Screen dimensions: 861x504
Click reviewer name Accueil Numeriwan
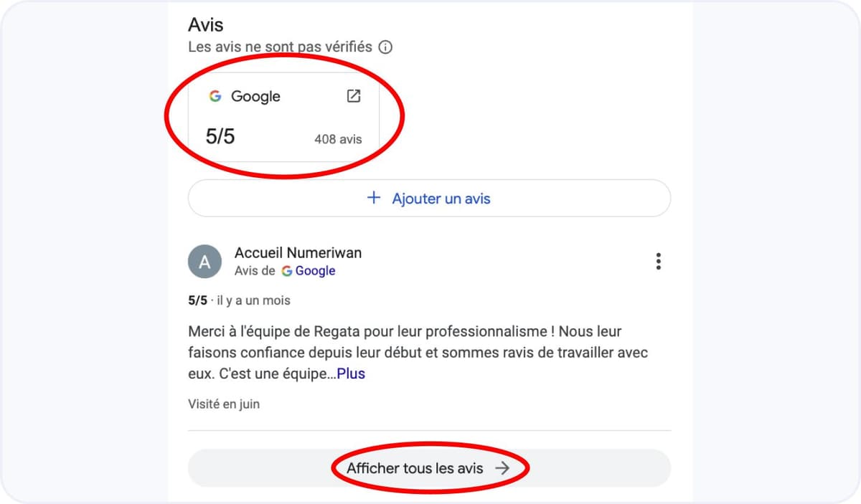(x=298, y=252)
